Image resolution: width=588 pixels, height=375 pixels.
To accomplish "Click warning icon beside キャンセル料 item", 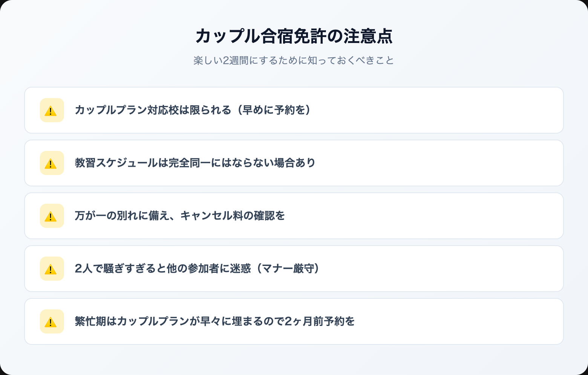I will (52, 216).
